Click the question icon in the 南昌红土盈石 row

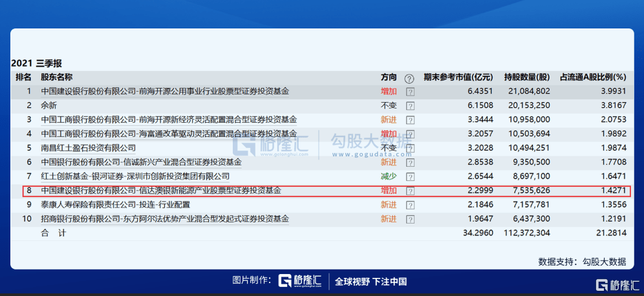[x=410, y=148]
